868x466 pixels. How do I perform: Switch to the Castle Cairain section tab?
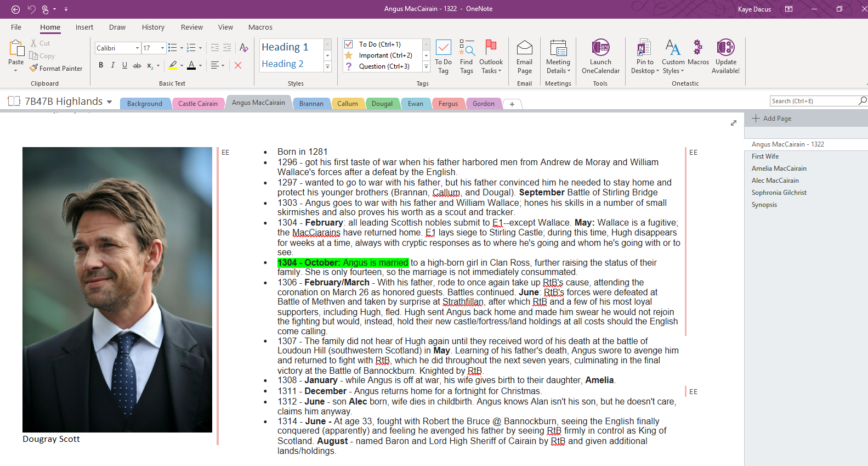[x=197, y=104]
